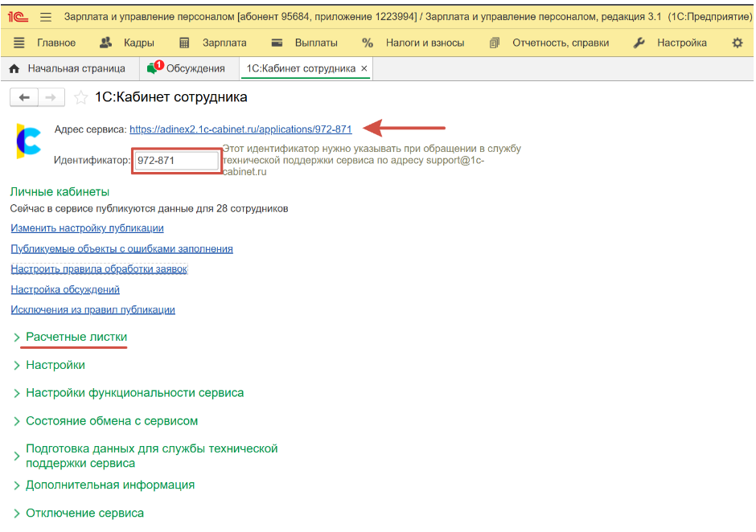The image size is (756, 532).
Task: Open the service address link adinex2.1c-cabinet.ru
Action: (x=240, y=129)
